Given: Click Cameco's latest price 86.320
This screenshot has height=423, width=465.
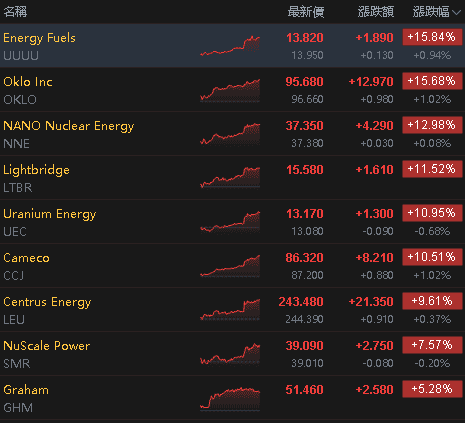Looking at the screenshot, I should tap(304, 258).
